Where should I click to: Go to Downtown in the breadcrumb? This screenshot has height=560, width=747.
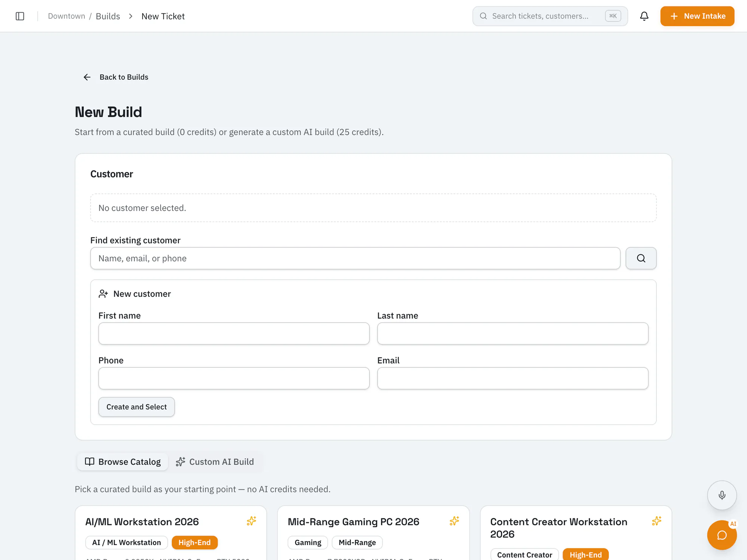click(x=66, y=16)
